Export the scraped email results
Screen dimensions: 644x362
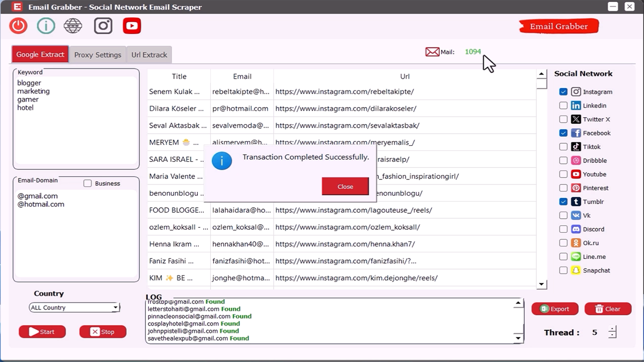point(555,309)
